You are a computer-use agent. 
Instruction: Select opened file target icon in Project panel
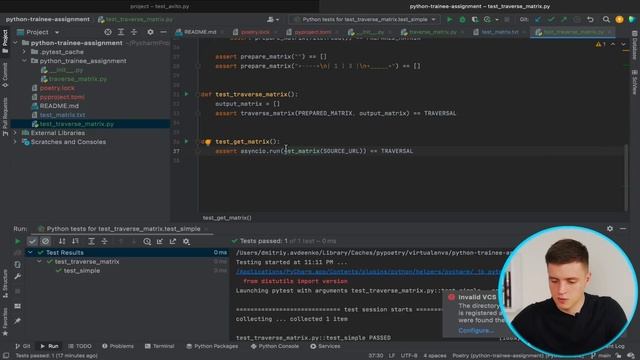coord(108,32)
